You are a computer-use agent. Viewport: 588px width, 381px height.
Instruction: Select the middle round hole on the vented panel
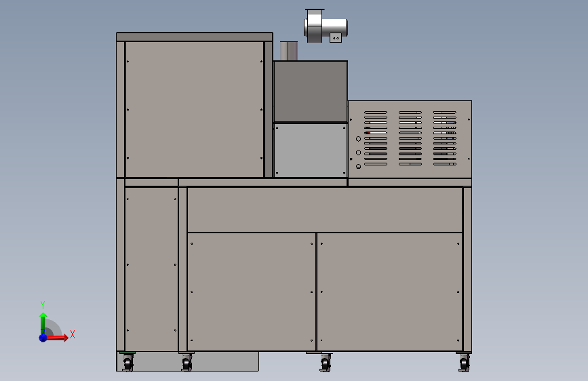358,153
